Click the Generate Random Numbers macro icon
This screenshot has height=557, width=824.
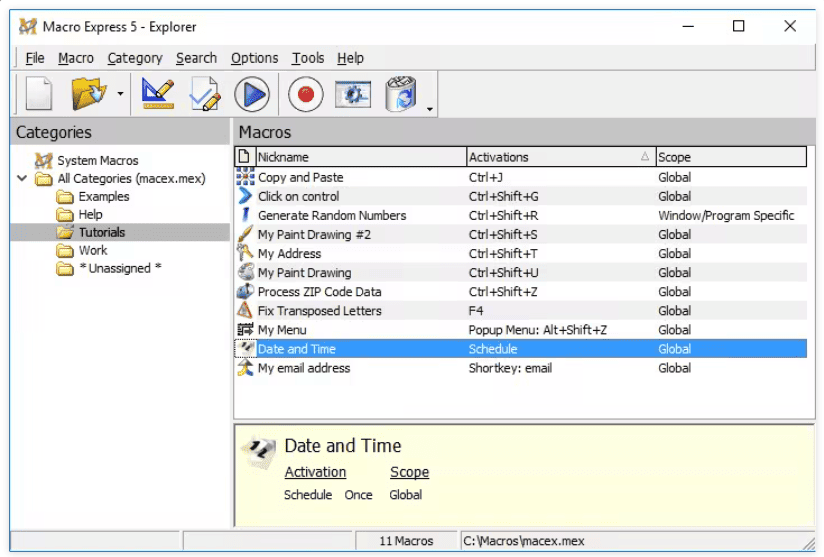click(x=245, y=215)
